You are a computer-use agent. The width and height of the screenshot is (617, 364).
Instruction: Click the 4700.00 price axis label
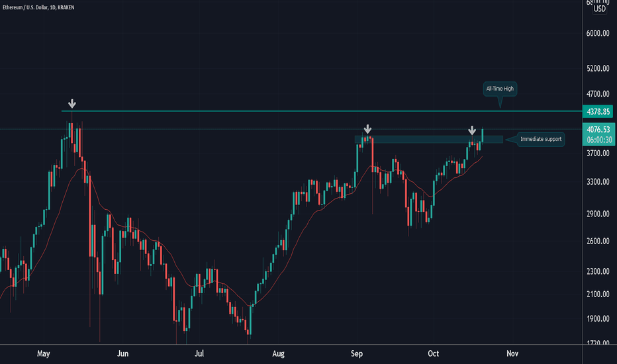click(598, 94)
